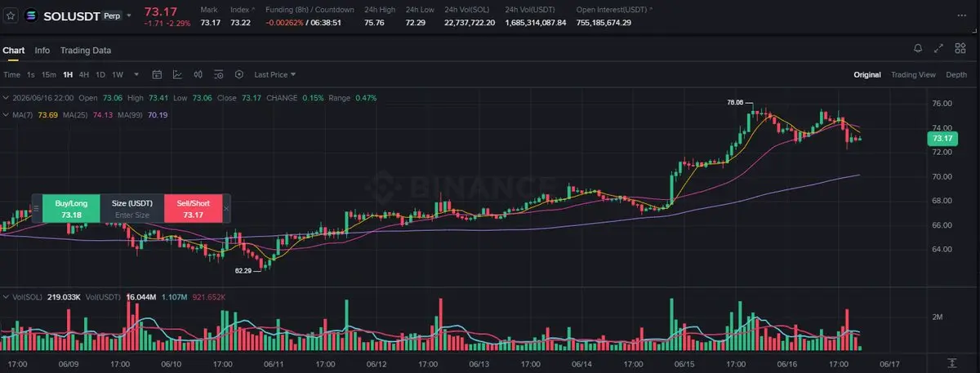Reset chart scale icon at bottom right
Viewport: 980px width, 373px height.
[x=952, y=362]
